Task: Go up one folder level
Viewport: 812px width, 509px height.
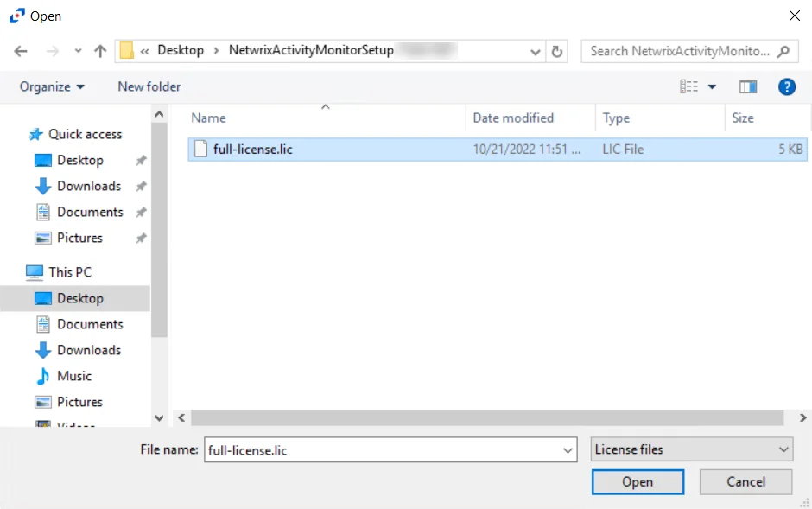Action: [x=100, y=51]
